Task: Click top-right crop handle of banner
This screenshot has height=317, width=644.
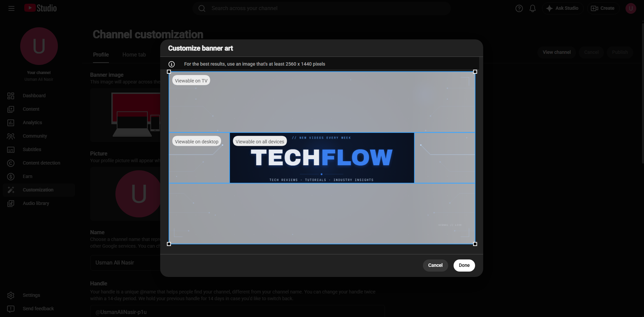Action: [x=475, y=72]
